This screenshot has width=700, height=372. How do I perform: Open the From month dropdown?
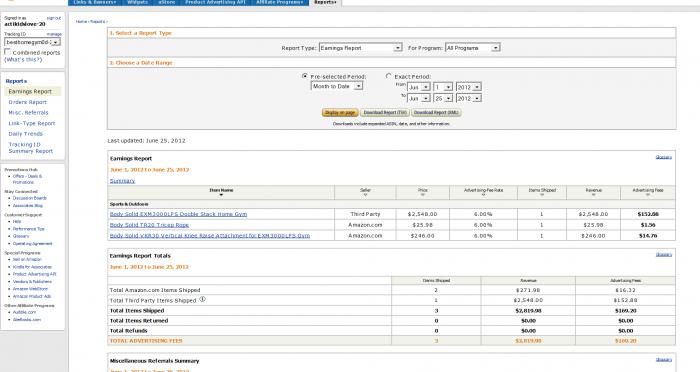pos(418,87)
